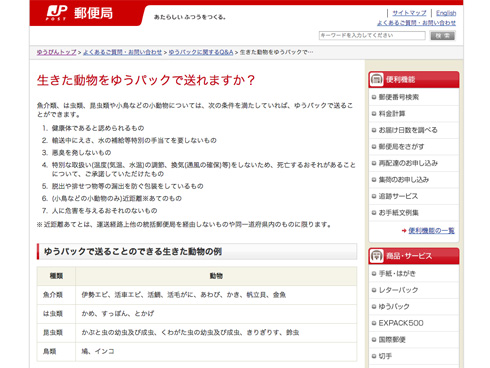The height and width of the screenshot is (368, 490).
Task: Click the 魚介類 table cell
Action: coord(56,295)
